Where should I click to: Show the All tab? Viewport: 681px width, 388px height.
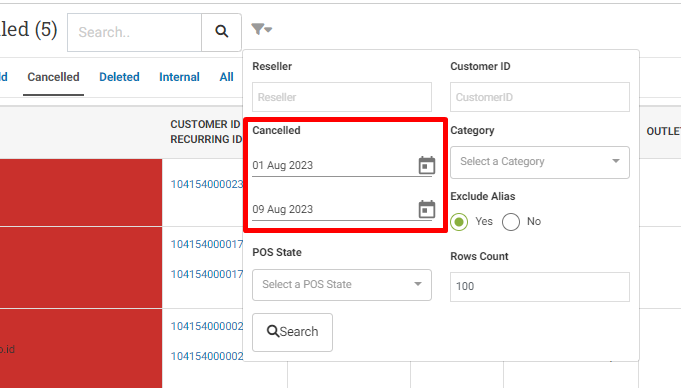226,77
